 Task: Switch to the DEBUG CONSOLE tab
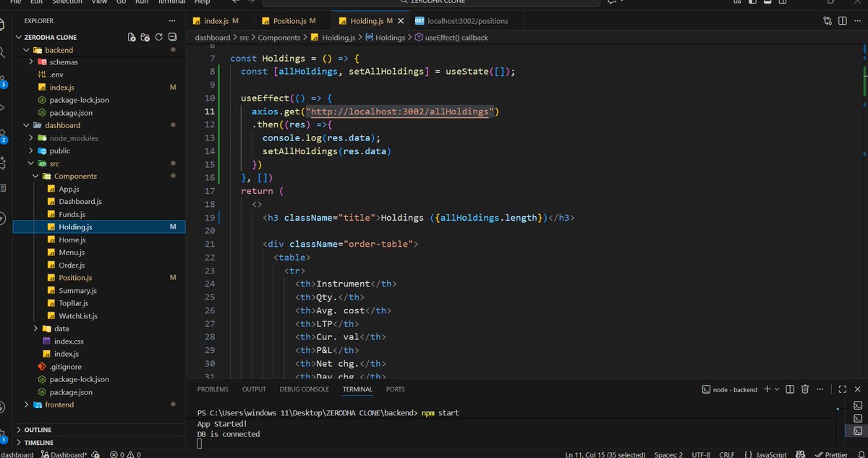tap(305, 389)
